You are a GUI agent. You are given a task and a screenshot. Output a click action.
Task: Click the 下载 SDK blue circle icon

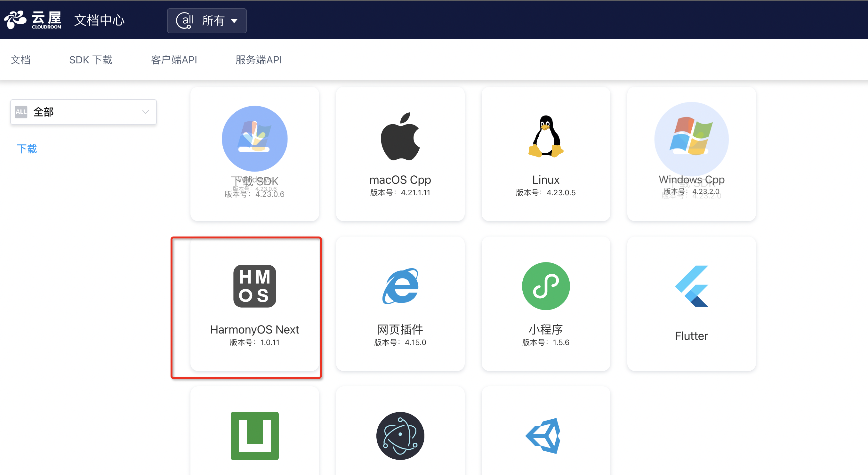coord(255,139)
